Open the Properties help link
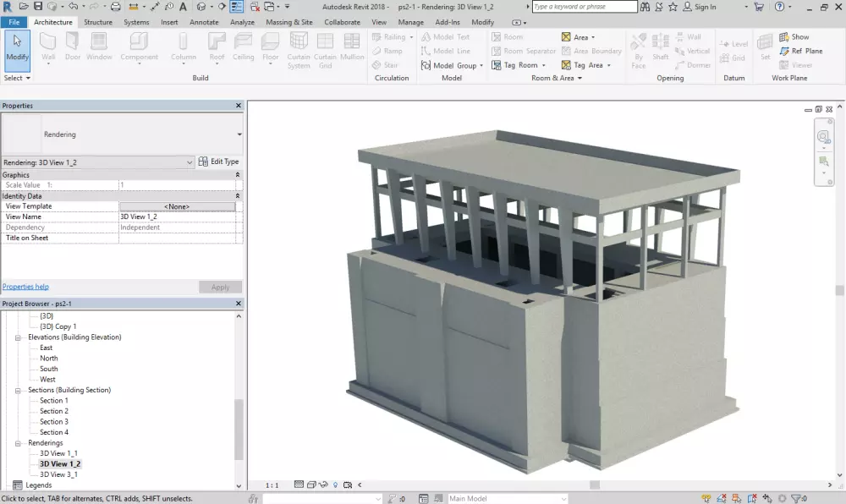The width and height of the screenshot is (846, 504). pos(25,287)
